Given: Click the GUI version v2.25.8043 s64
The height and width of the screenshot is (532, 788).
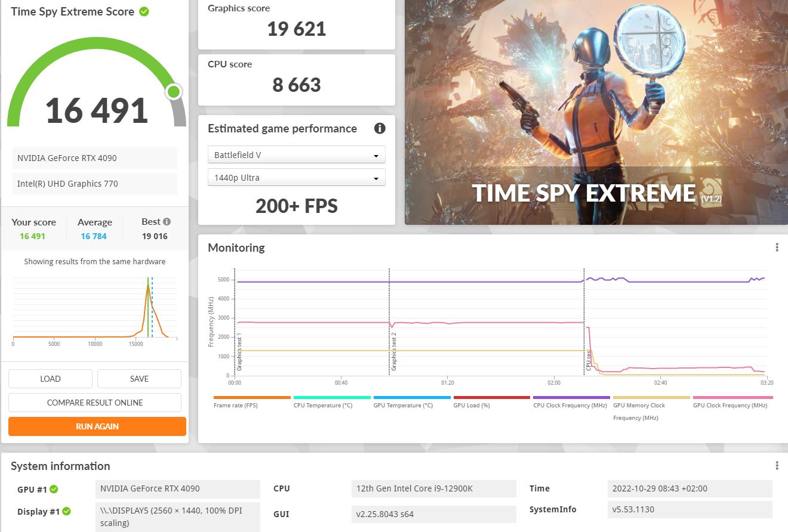Looking at the screenshot, I should click(433, 514).
